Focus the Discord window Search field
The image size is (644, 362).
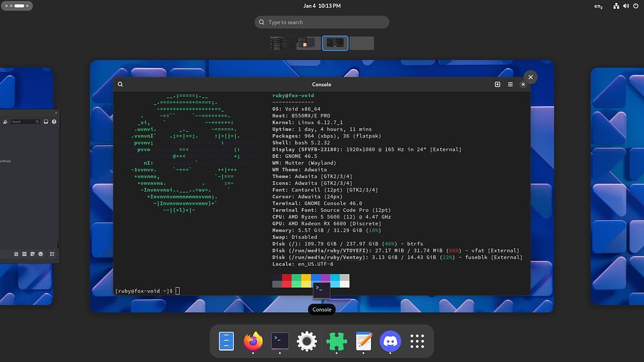[25, 121]
